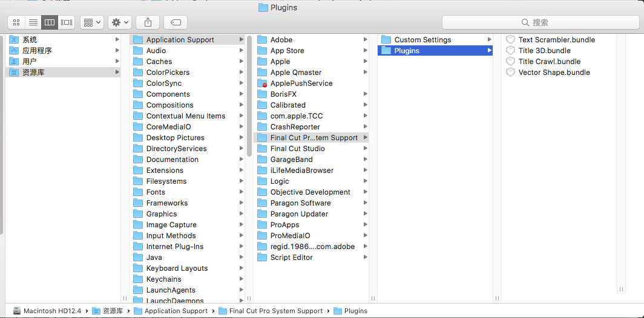Select the Calibrated folder
This screenshot has height=318, width=644.
(x=311, y=105)
